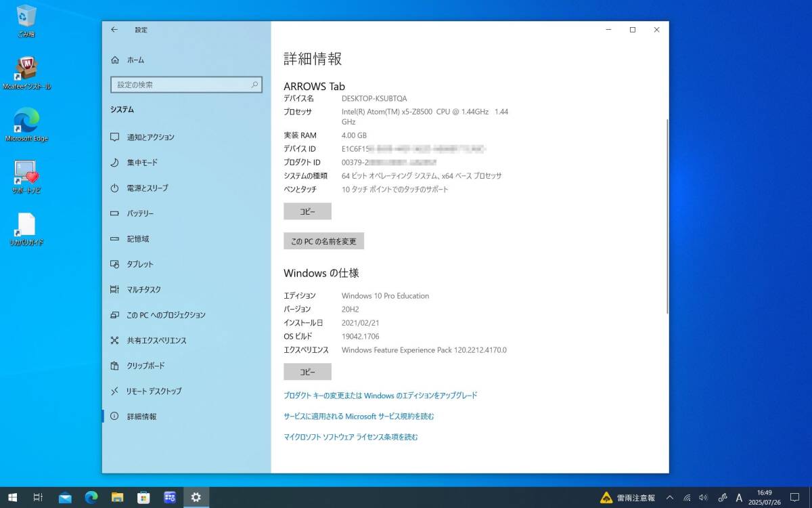Click このPCの名前を変更 button
Image resolution: width=812 pixels, height=508 pixels.
point(323,241)
